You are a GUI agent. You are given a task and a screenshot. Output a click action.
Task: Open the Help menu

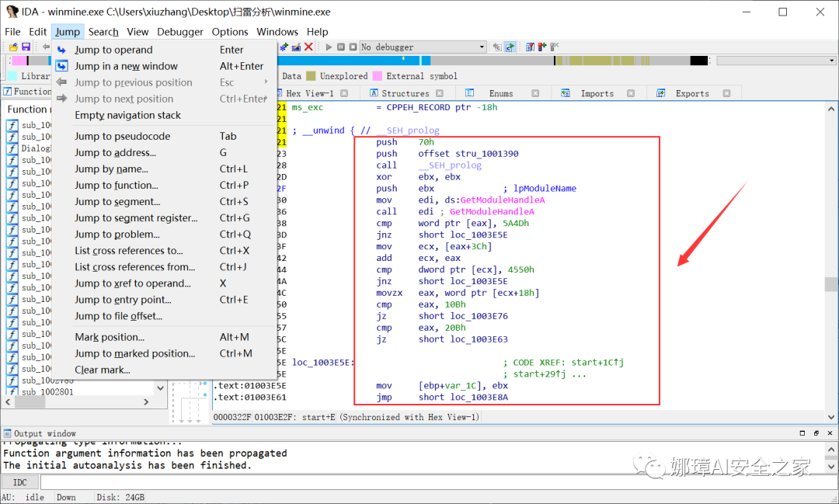pyautogui.click(x=317, y=32)
